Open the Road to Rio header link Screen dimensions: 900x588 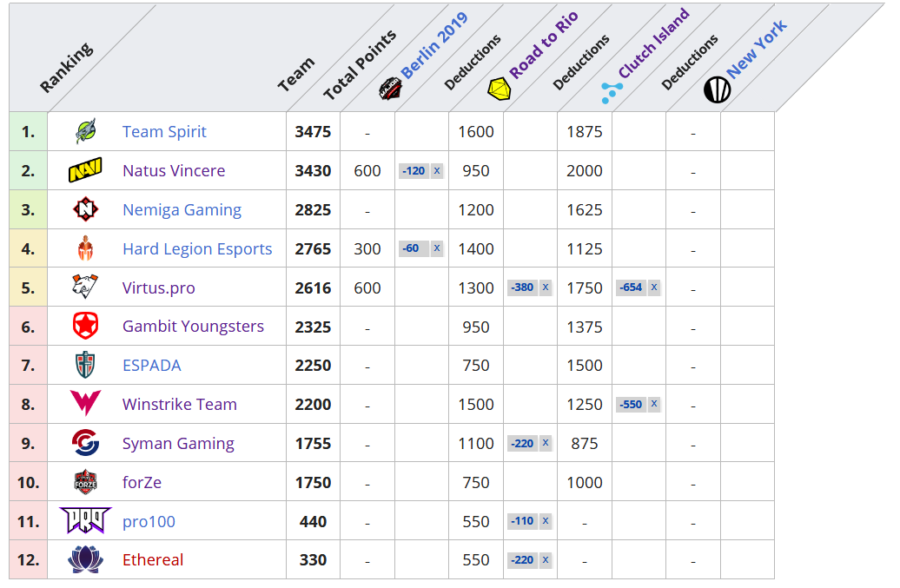544,45
